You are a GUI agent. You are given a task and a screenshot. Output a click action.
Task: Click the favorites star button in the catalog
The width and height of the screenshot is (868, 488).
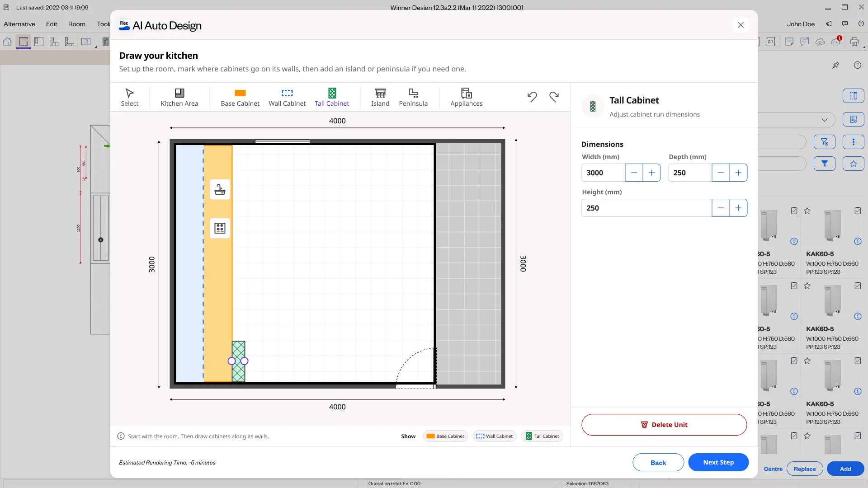coord(854,164)
